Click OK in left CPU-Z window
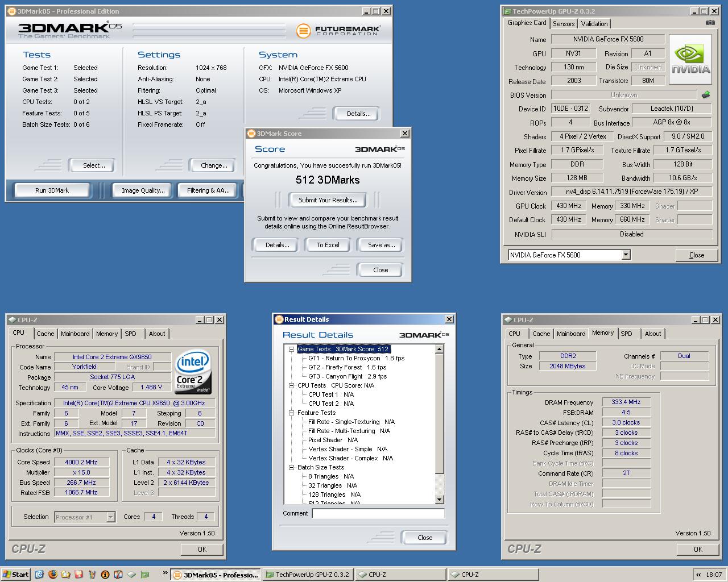Image resolution: width=728 pixels, height=582 pixels. [202, 550]
